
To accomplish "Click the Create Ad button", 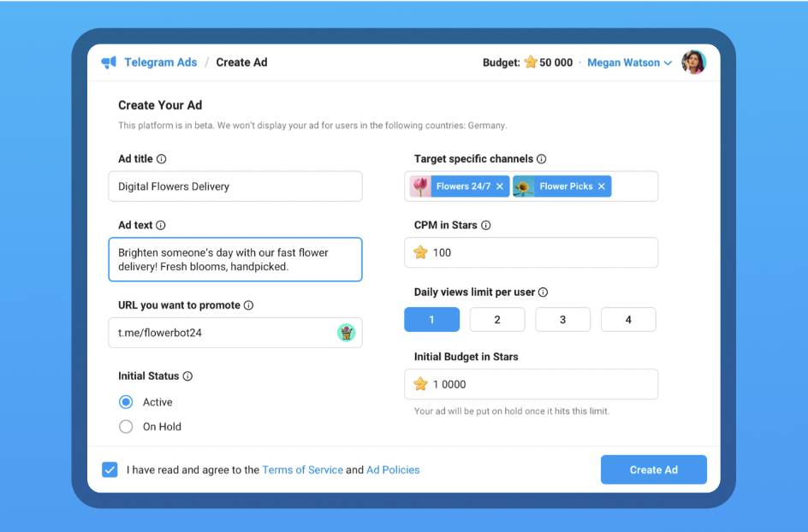I will click(653, 470).
